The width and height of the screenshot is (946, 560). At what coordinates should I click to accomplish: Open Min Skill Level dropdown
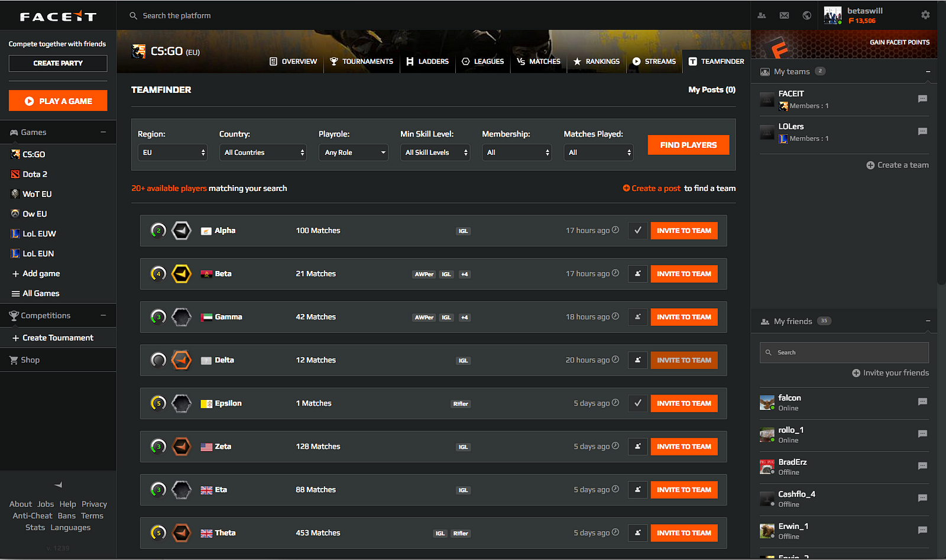tap(435, 153)
